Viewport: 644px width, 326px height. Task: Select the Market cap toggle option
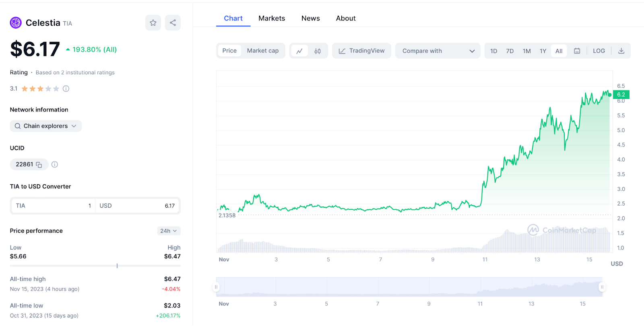[263, 51]
